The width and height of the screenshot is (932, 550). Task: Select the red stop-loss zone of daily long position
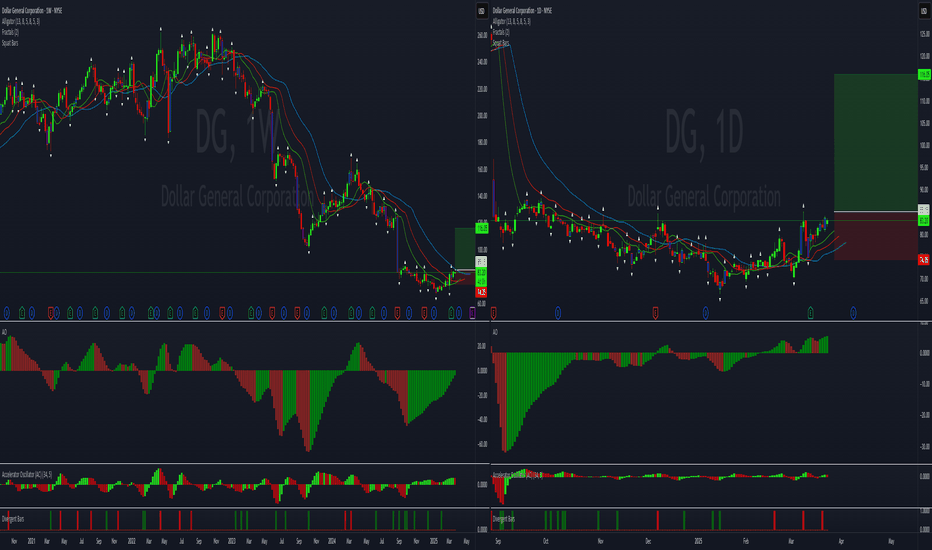click(876, 235)
